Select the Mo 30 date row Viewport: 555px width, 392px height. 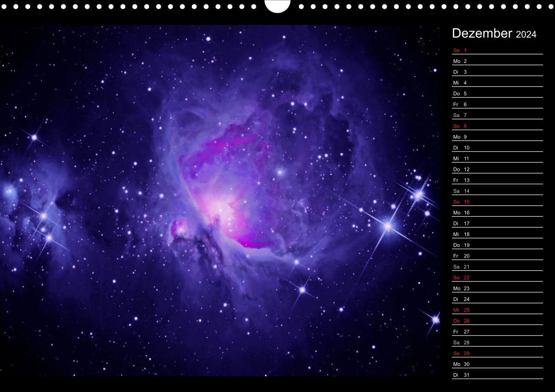point(497,364)
